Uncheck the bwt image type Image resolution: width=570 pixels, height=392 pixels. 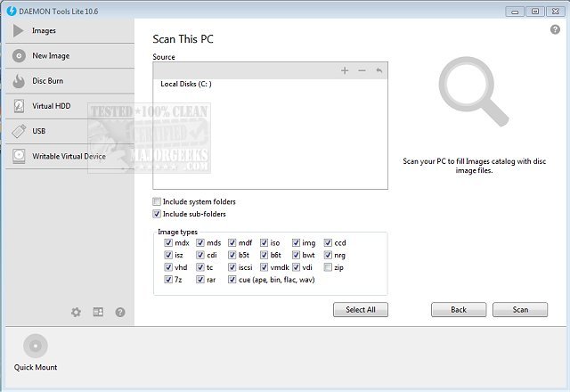pyautogui.click(x=296, y=255)
